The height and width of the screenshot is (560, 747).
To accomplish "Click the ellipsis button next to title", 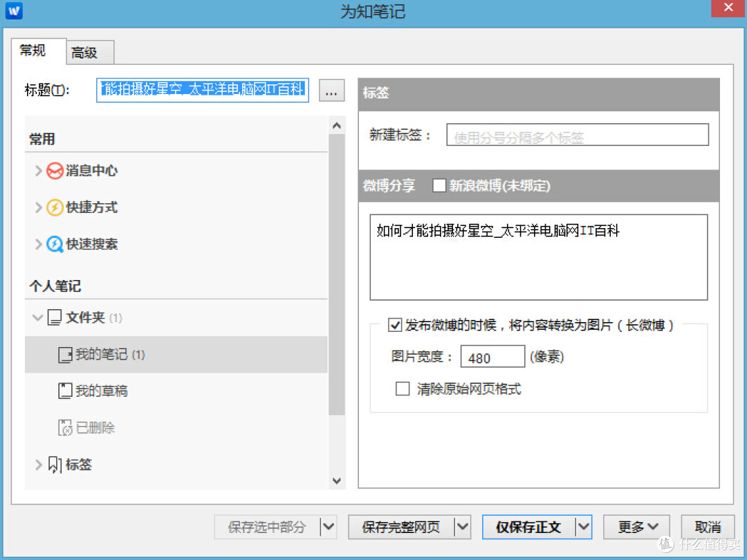I will tap(331, 90).
